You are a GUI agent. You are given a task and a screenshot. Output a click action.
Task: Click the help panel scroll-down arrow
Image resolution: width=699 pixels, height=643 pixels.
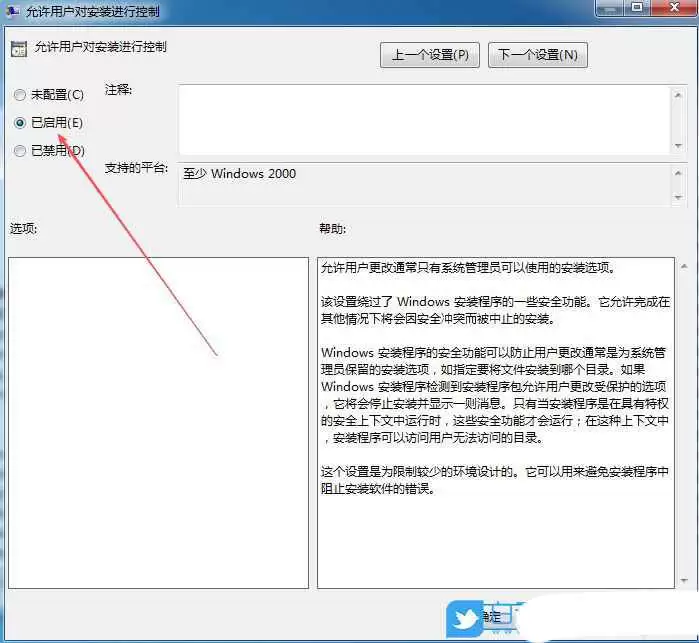(684, 580)
